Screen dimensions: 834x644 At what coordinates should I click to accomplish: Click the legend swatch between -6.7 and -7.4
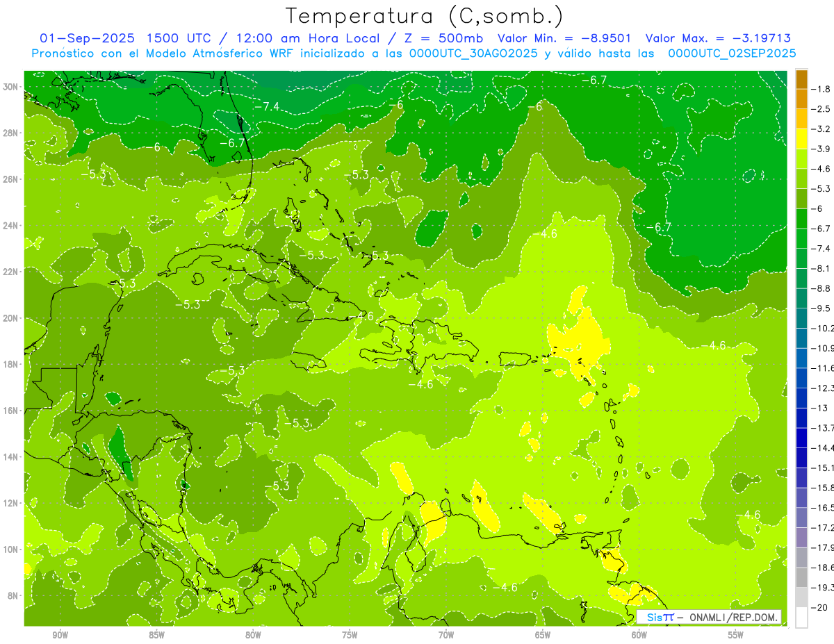pos(801,238)
